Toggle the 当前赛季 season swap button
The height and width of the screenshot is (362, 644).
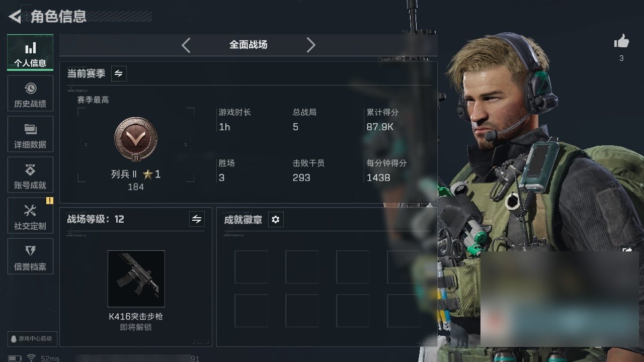coord(119,73)
